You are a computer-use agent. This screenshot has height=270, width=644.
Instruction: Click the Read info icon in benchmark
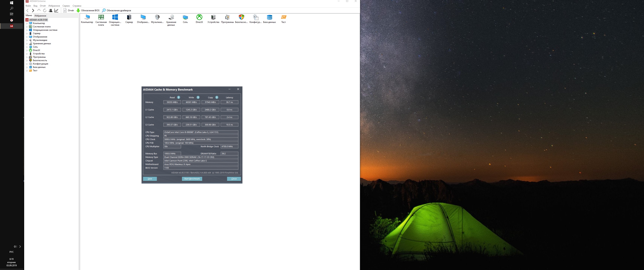point(178,97)
